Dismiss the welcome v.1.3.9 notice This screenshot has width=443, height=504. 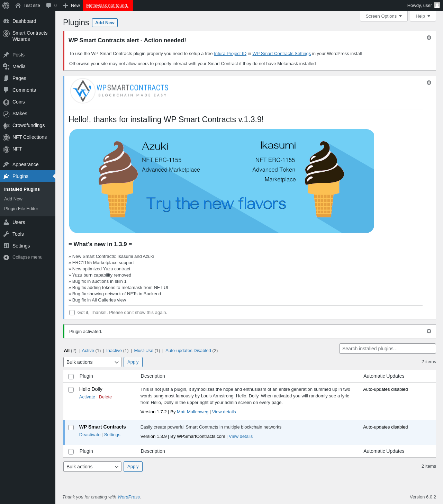point(429,83)
